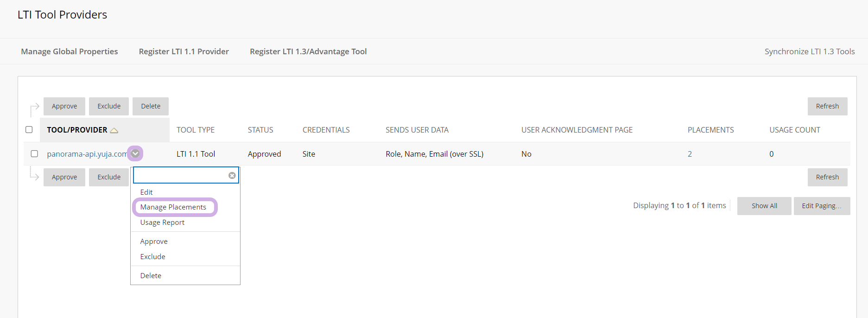This screenshot has height=318, width=868.
Task: Open Manage Global Properties
Action: [x=70, y=51]
